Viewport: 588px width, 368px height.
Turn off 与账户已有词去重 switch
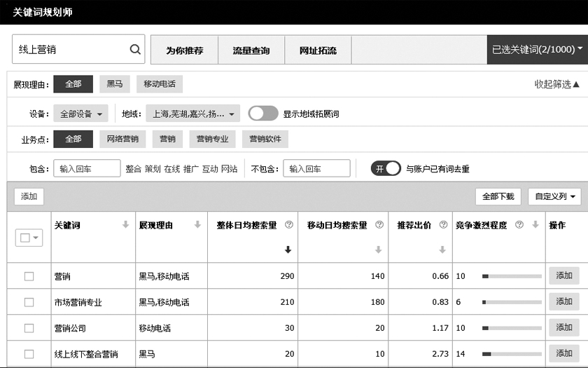coord(386,169)
